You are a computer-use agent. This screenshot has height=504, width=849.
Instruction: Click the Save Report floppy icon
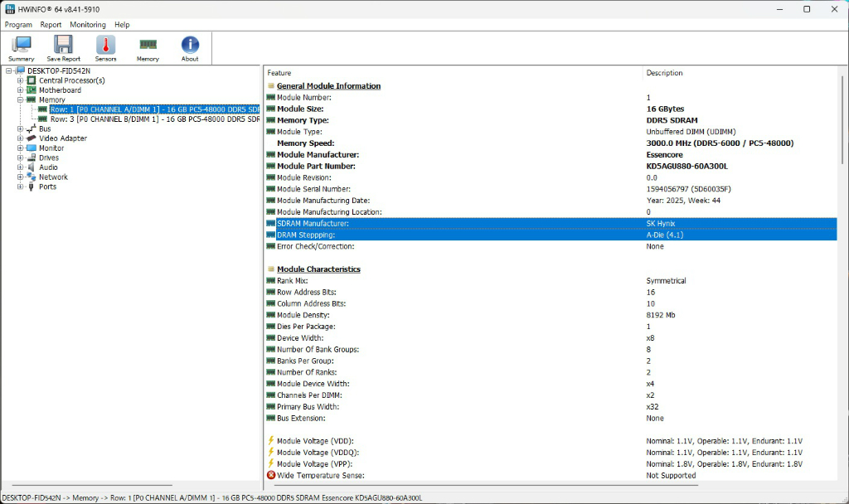point(63,45)
